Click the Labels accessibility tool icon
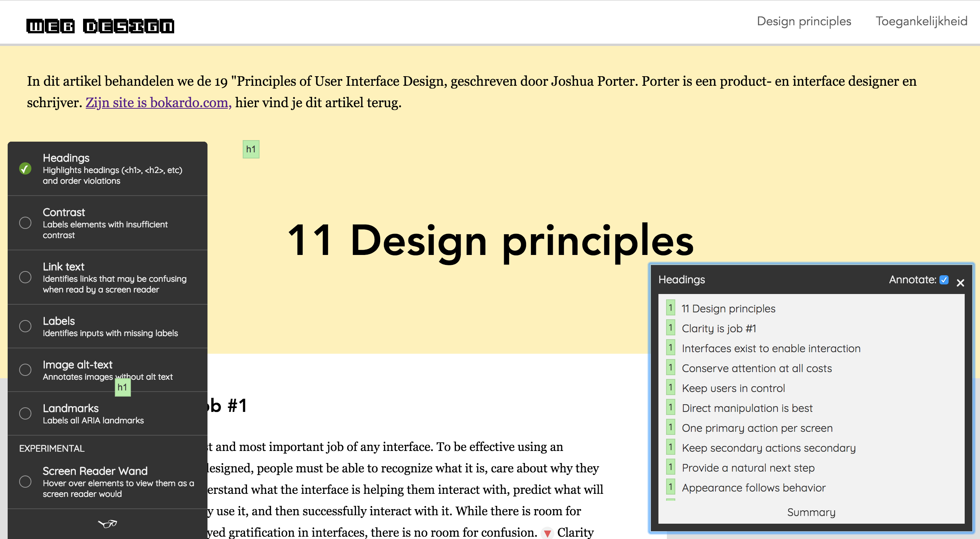 click(x=24, y=326)
